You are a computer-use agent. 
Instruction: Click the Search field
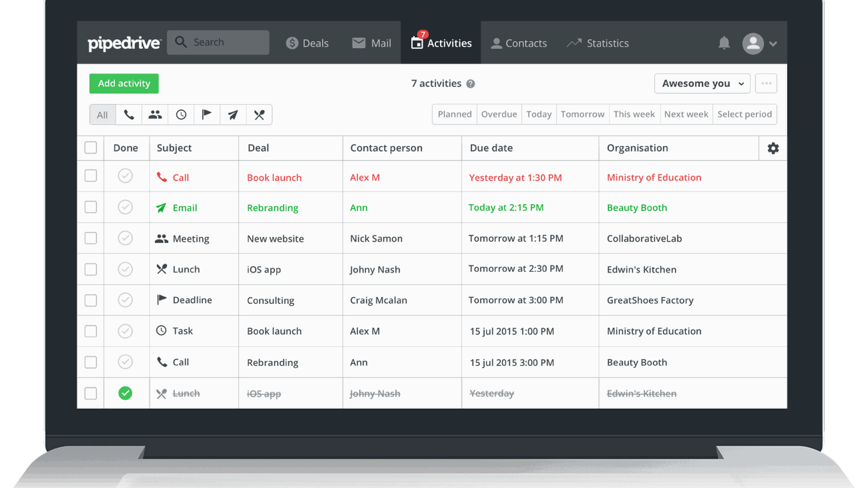(x=218, y=42)
